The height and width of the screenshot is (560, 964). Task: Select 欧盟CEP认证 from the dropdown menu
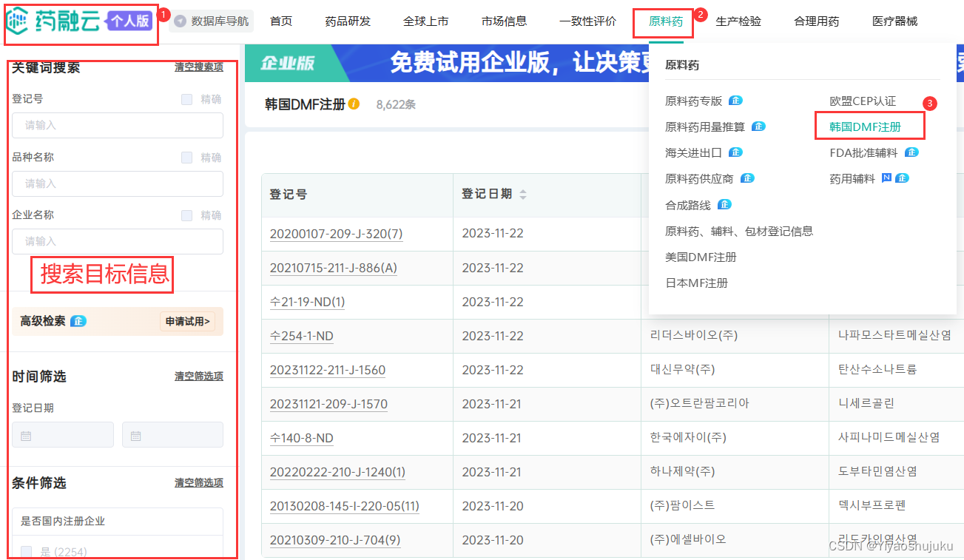pos(863,101)
